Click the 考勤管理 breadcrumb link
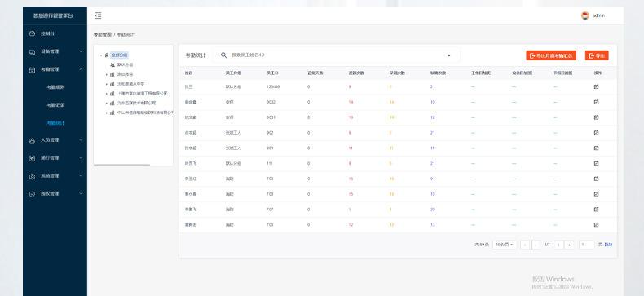The image size is (644, 296). click(102, 34)
